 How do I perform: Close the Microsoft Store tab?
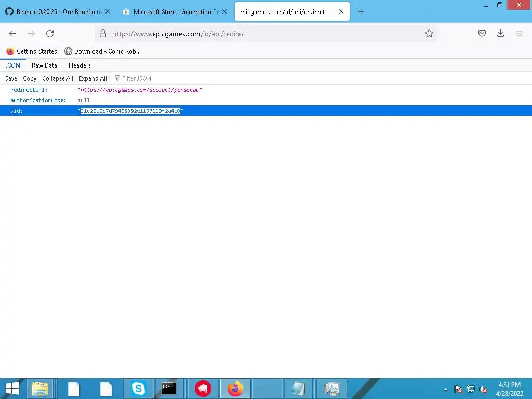[x=224, y=11]
